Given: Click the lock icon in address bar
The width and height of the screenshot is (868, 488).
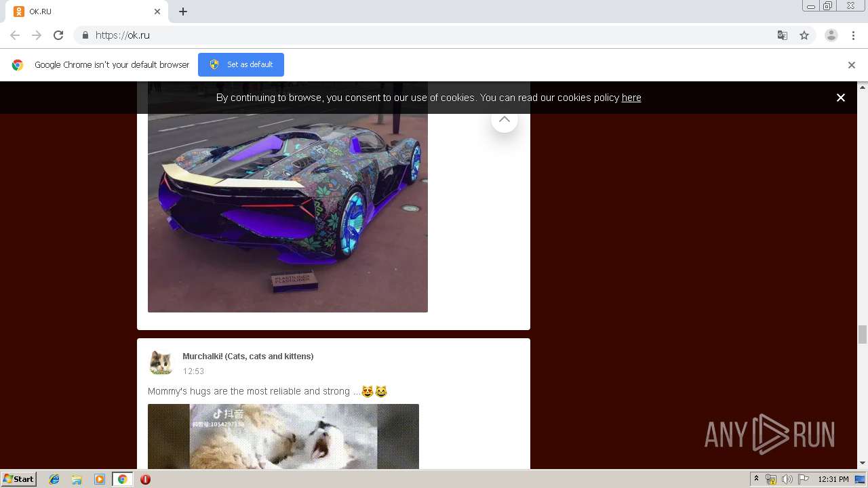Looking at the screenshot, I should point(85,35).
